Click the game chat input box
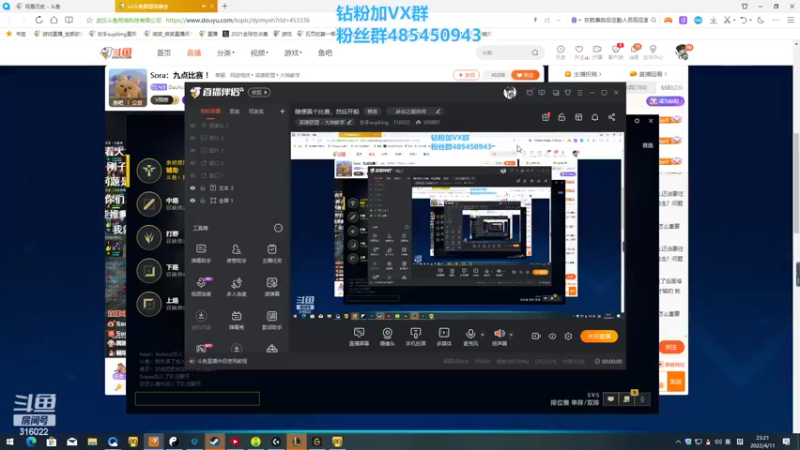 pyautogui.click(x=197, y=398)
